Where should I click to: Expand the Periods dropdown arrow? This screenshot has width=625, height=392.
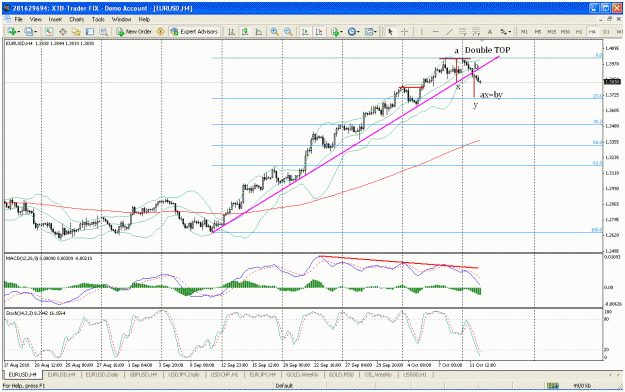(x=359, y=32)
